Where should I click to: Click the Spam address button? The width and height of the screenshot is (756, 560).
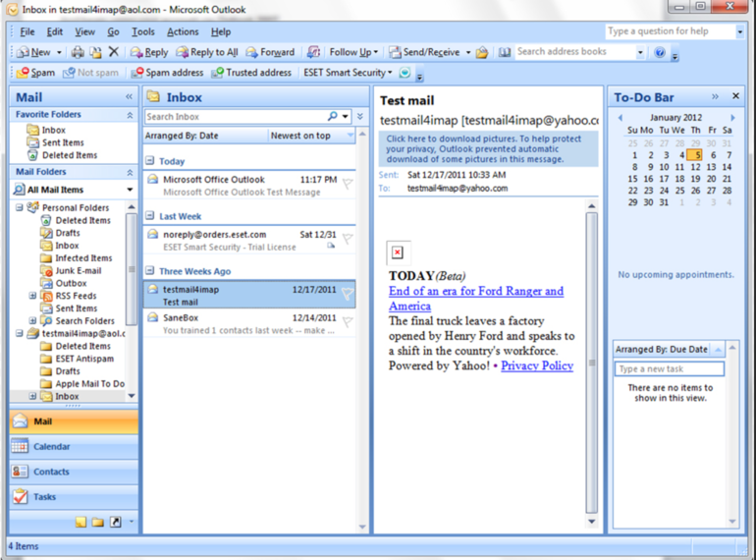click(x=167, y=73)
